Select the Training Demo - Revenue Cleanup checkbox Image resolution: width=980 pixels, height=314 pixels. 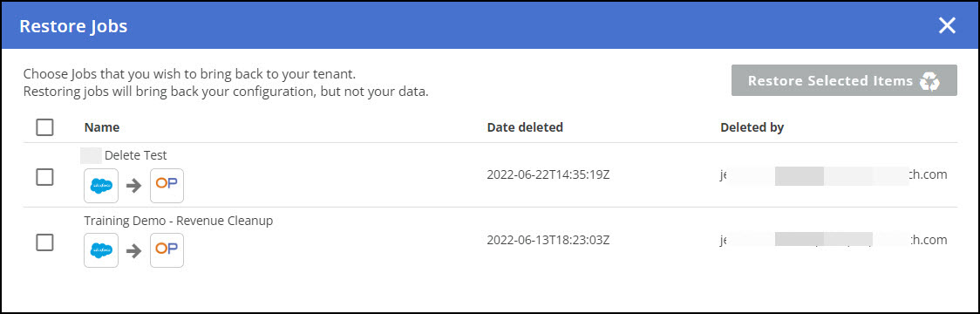pyautogui.click(x=45, y=242)
